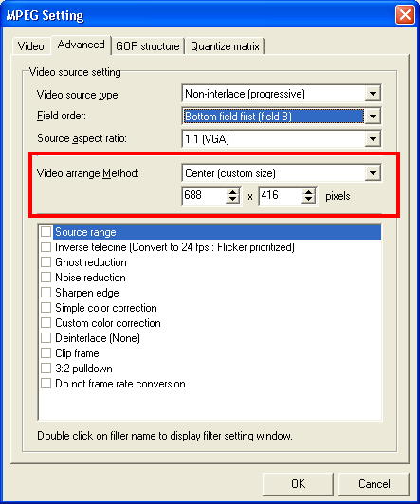
Task: Check the 3:2 pulldown filter box
Action: coord(46,369)
